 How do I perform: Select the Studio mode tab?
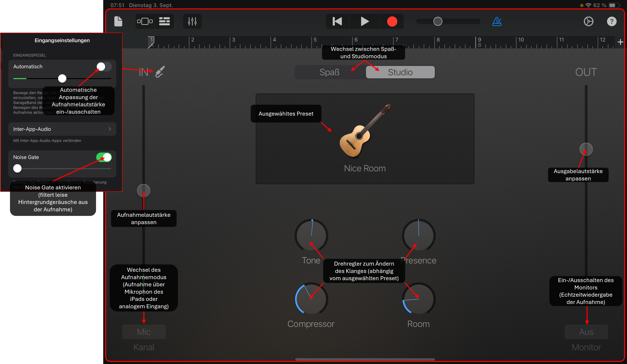(400, 72)
